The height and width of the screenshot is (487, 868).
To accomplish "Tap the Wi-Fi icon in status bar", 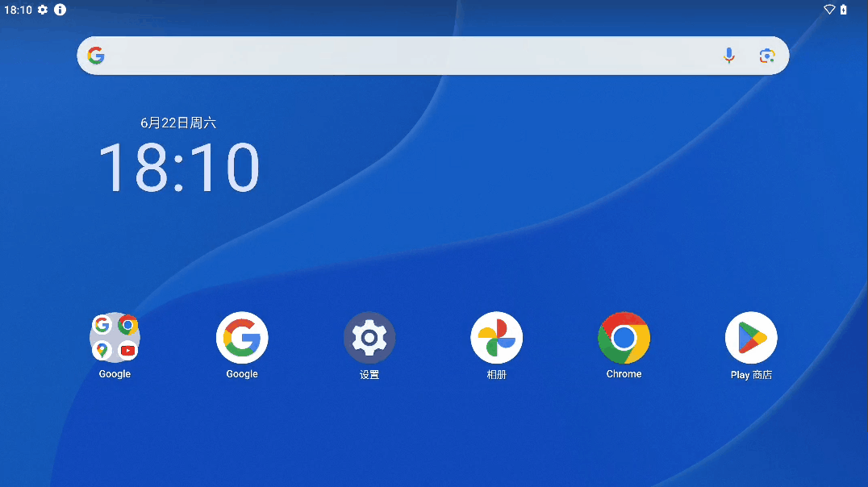I will pos(829,10).
